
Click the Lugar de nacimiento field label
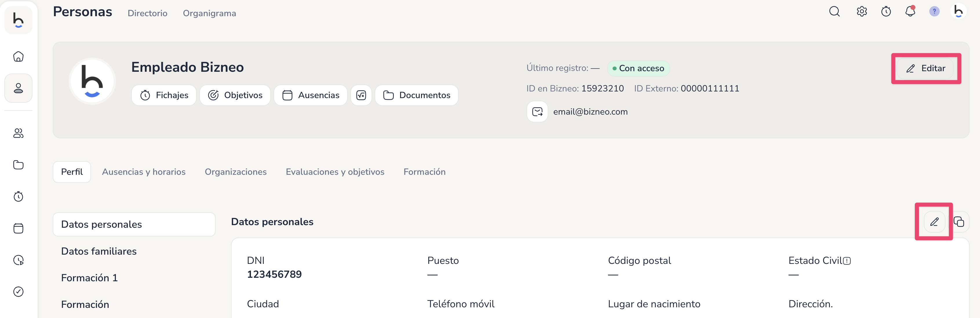(654, 304)
